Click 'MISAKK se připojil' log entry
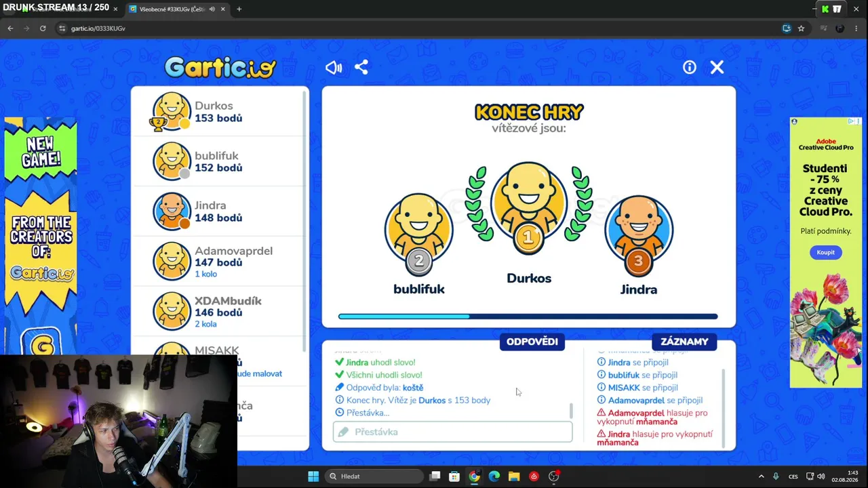 pos(637,388)
